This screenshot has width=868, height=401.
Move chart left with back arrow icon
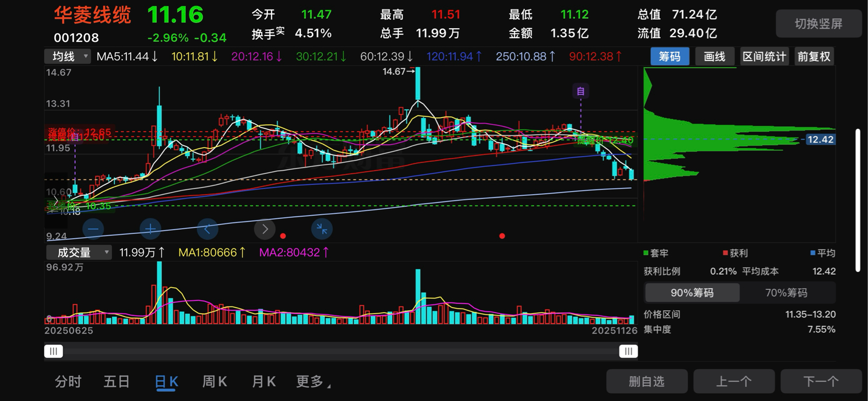pos(207,229)
